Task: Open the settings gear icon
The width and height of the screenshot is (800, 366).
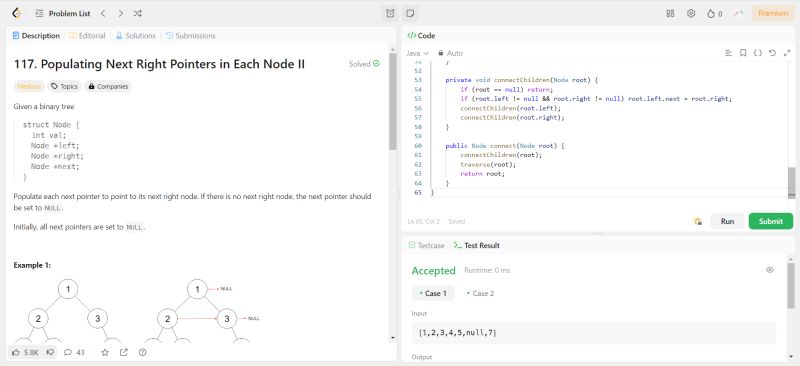Action: [x=691, y=14]
